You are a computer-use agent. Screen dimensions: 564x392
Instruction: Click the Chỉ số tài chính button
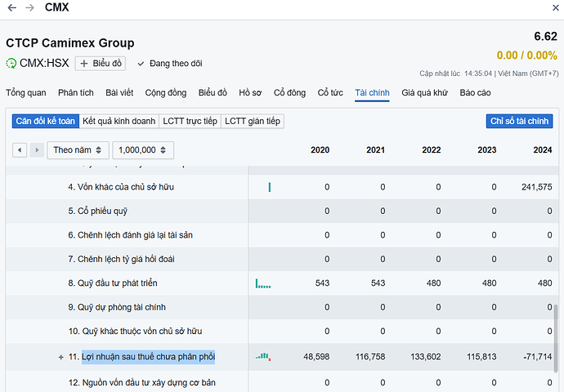click(519, 121)
